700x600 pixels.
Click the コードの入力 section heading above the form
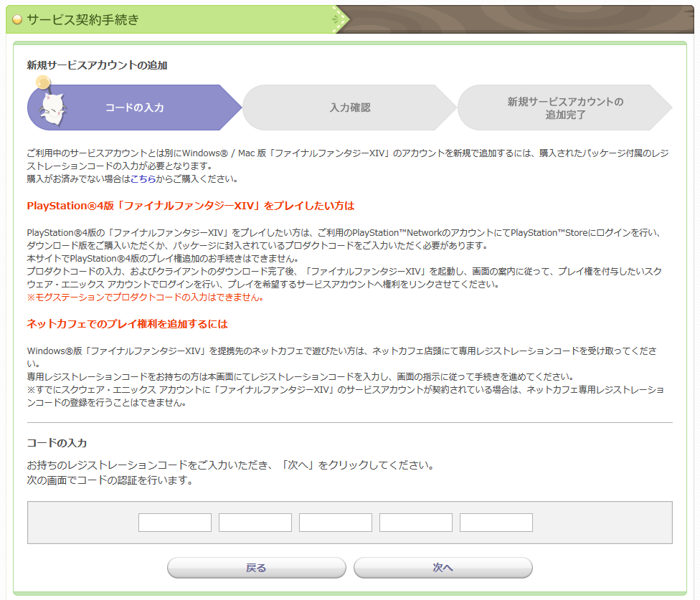pyautogui.click(x=57, y=443)
